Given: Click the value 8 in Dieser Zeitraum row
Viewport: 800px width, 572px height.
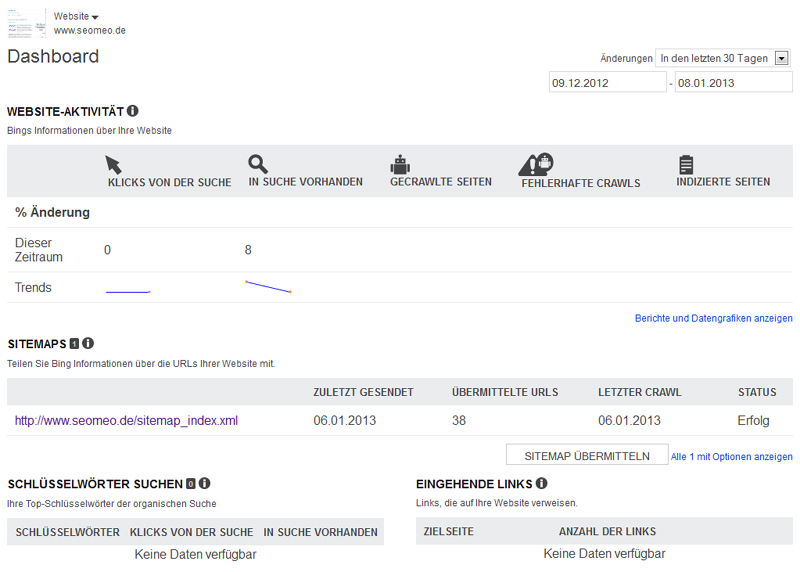Looking at the screenshot, I should point(248,250).
